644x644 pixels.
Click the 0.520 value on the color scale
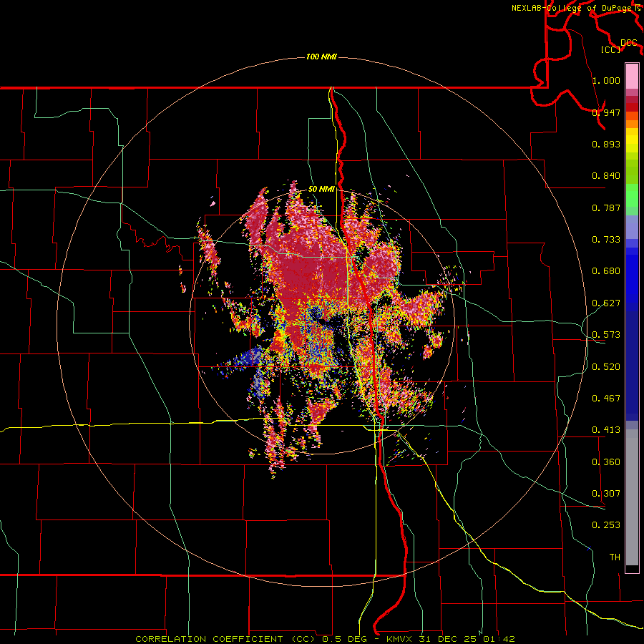pos(606,367)
